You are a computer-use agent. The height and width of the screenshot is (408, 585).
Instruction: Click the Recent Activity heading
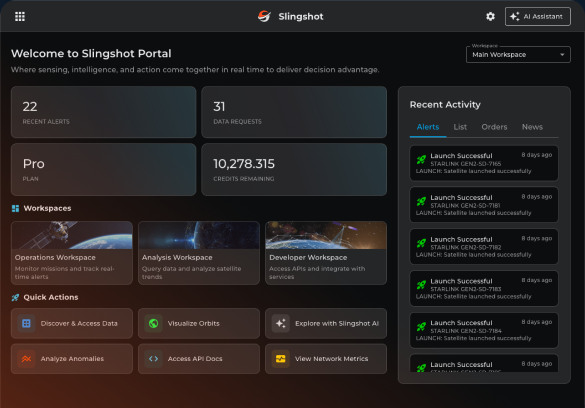pos(445,105)
